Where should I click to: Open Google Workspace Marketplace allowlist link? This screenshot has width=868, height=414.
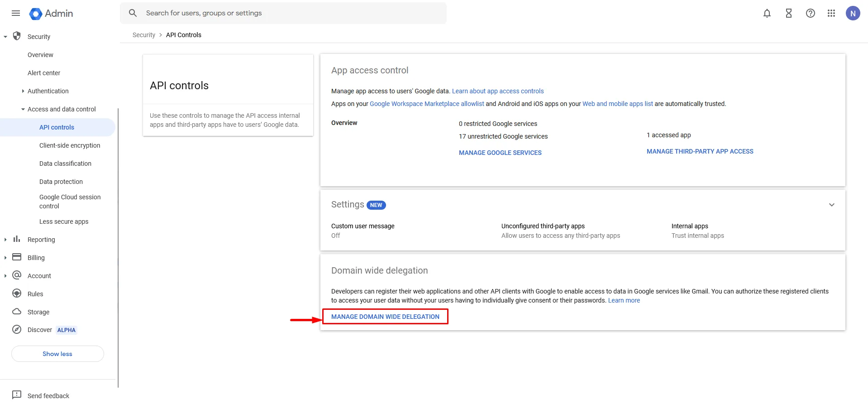pos(427,104)
